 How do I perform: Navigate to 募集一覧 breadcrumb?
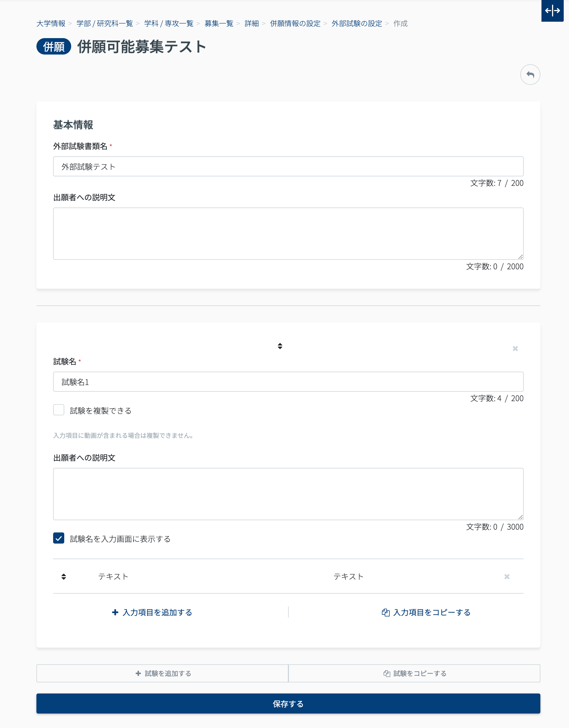[x=219, y=23]
